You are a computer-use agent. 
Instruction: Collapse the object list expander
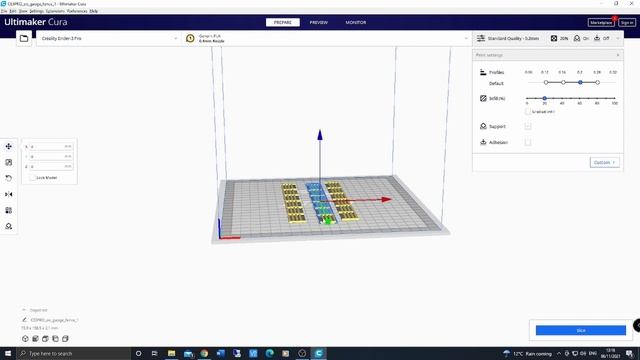pos(24,310)
